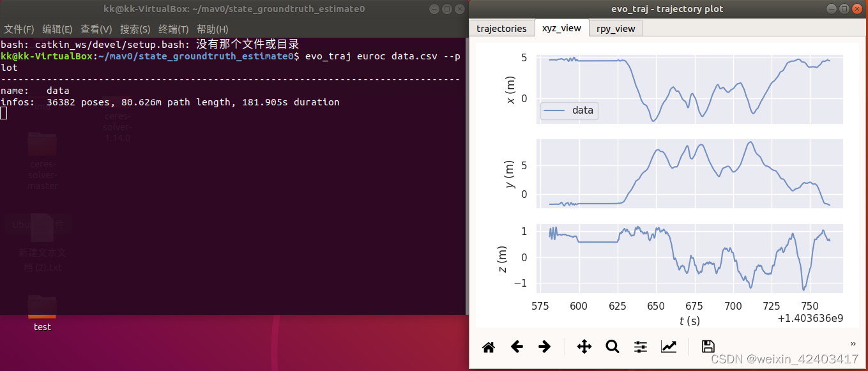Screen dimensions: 868x371
Task: Maximize the terminal window
Action: point(448,9)
